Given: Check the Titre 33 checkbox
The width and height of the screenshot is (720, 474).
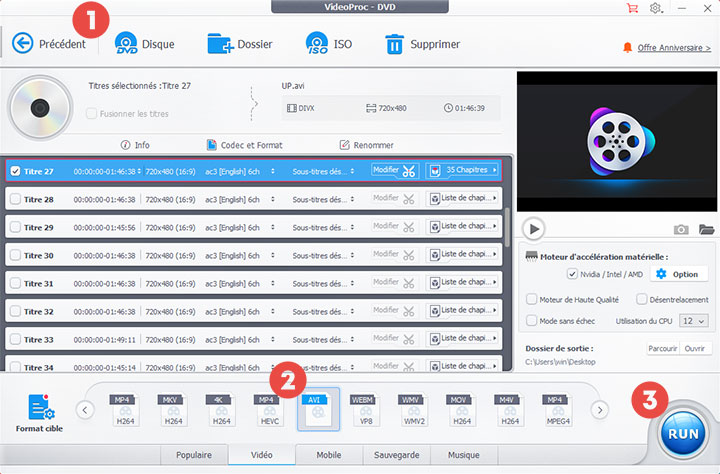Looking at the screenshot, I should click(16, 339).
